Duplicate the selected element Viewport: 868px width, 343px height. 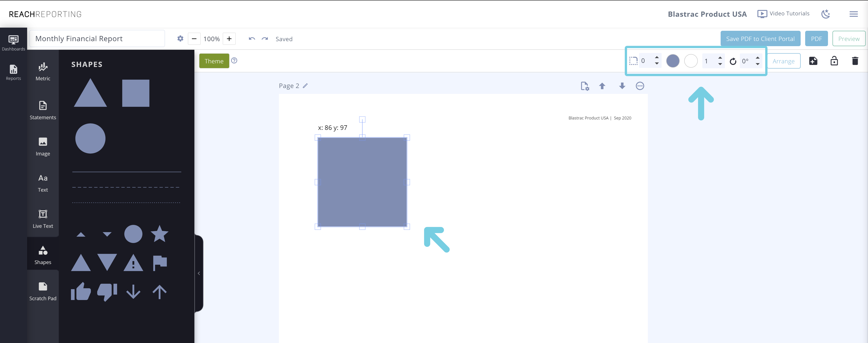tap(813, 61)
